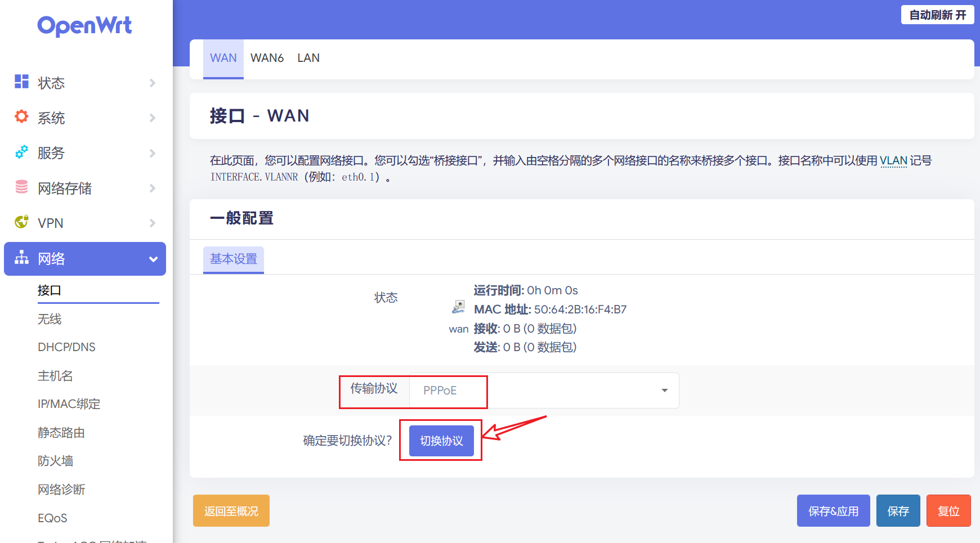Screen dimensions: 980x543
Task: Expand the 状态 menu chevron
Action: tap(153, 83)
